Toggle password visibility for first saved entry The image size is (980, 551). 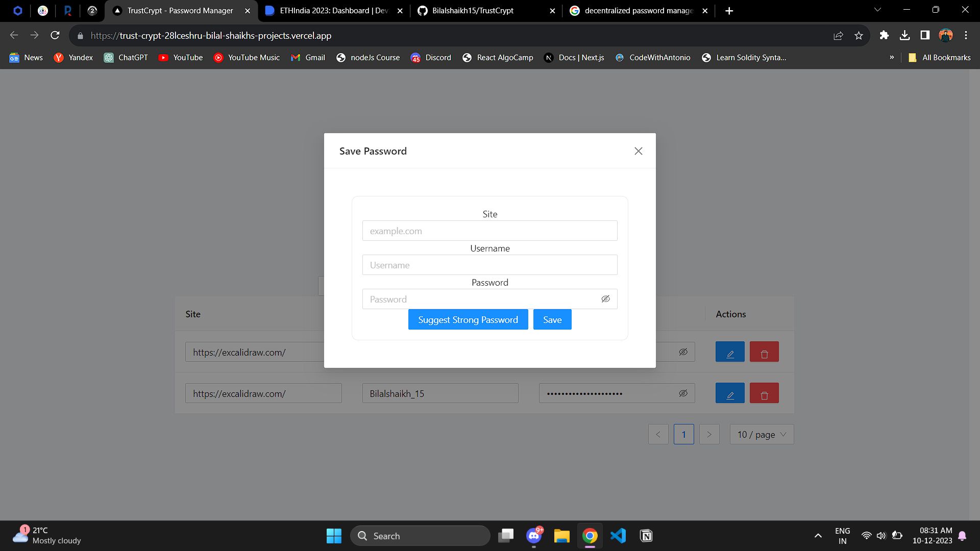(684, 351)
